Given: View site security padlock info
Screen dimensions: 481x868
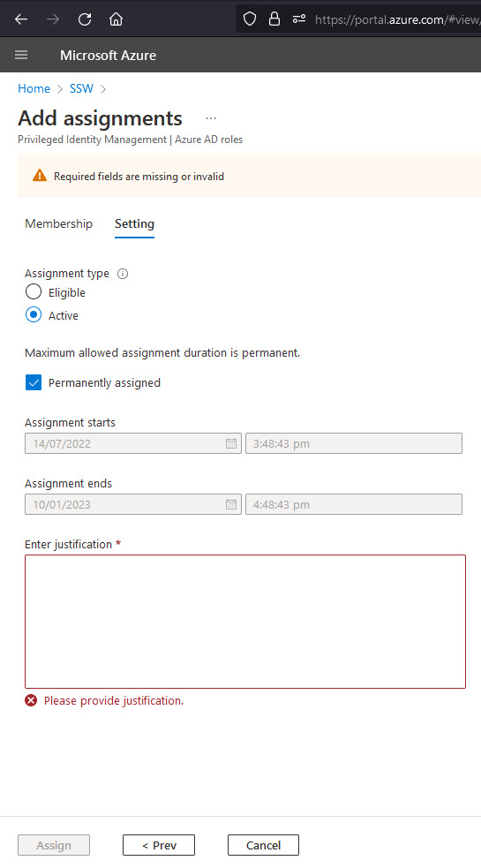Looking at the screenshot, I should [274, 19].
